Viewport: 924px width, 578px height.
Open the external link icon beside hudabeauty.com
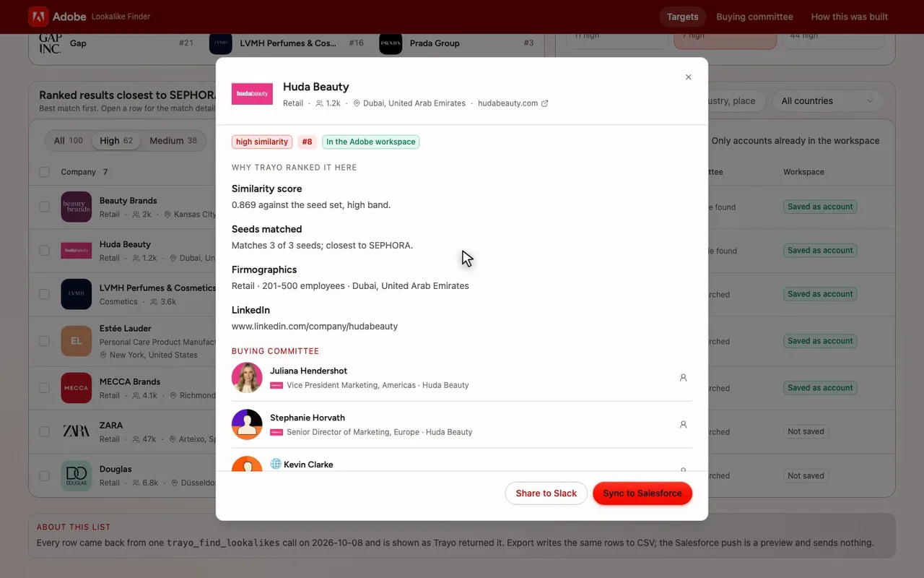[544, 103]
